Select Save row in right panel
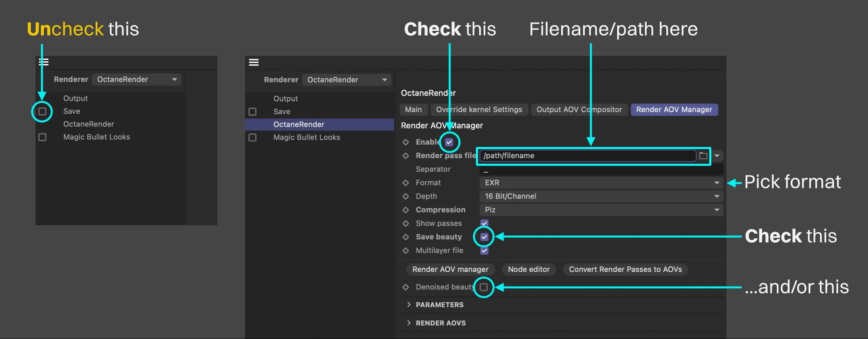Screen dimensions: 868x339 tap(282, 112)
